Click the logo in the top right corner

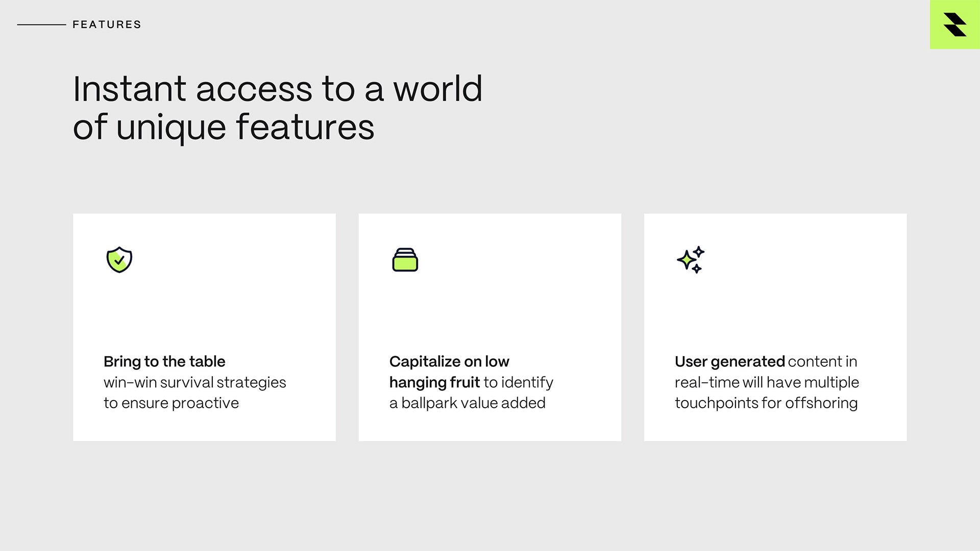[955, 26]
